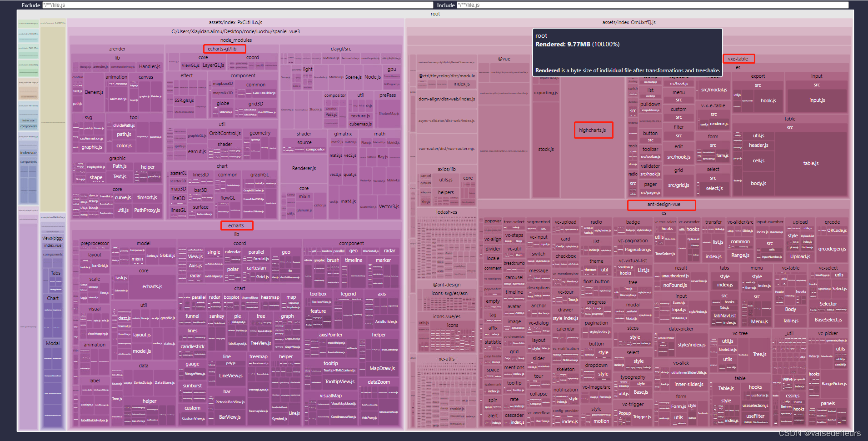
Task: Select the BaseSelect.js block
Action: [828, 320]
